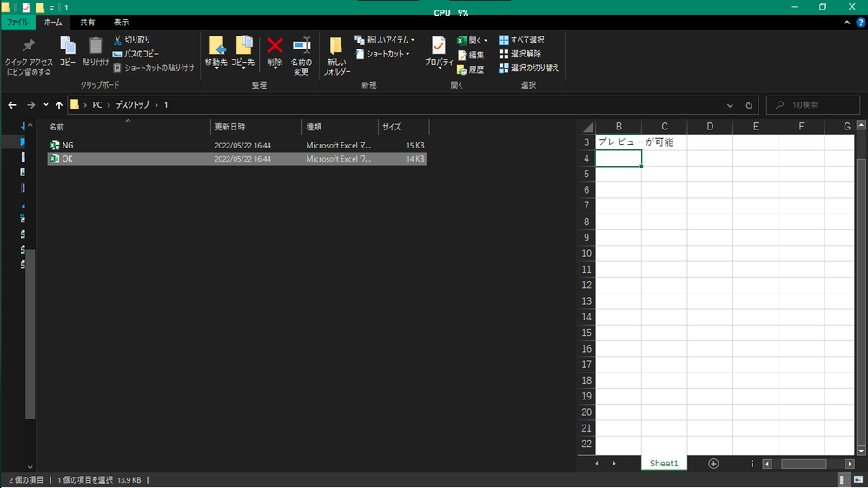Select column E header in preview
868x488 pixels.
click(x=756, y=127)
